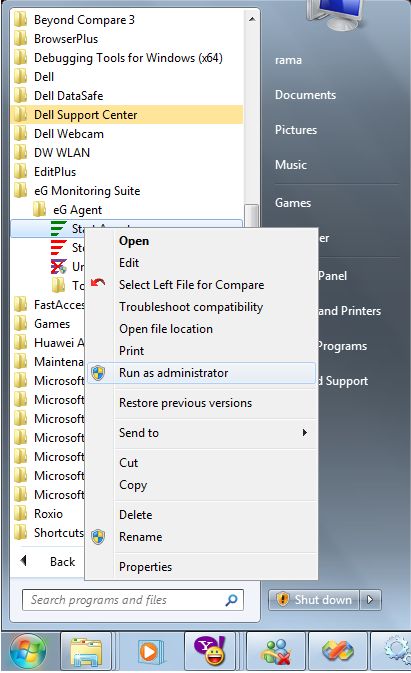The image size is (411, 673).
Task: Click the programs list scrollbar thumb
Action: (x=252, y=216)
